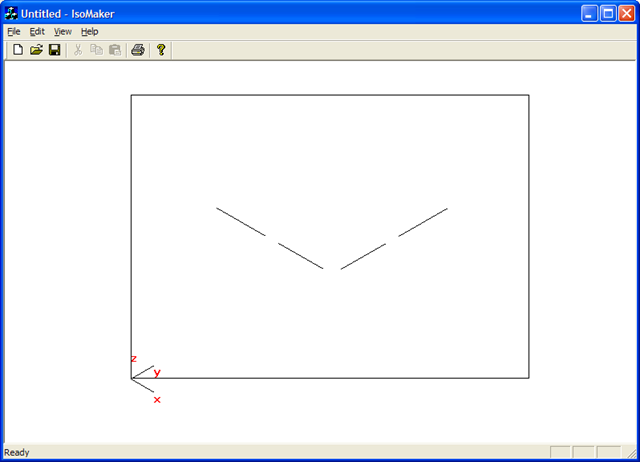640x462 pixels.
Task: Select the Copy icon in toolbar
Action: point(96,50)
